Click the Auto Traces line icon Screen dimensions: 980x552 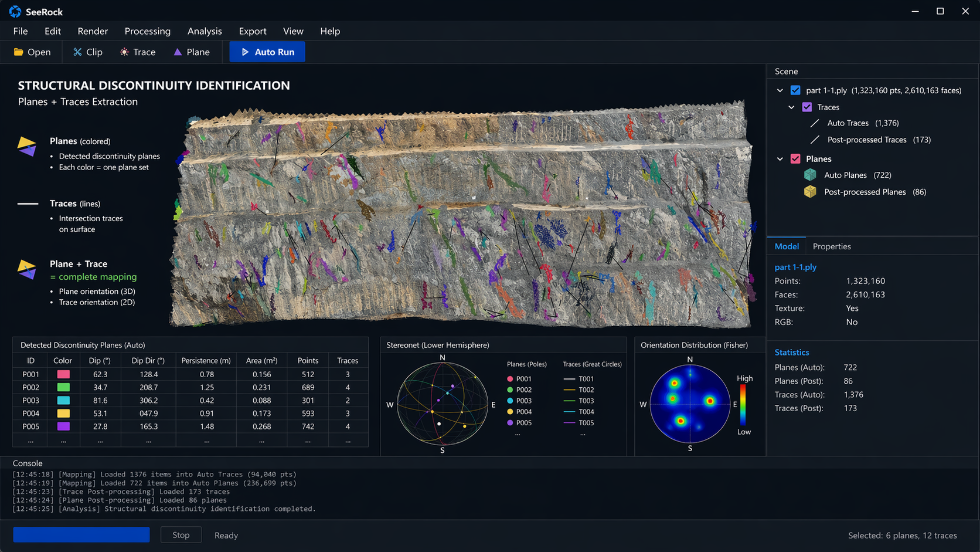(x=815, y=123)
